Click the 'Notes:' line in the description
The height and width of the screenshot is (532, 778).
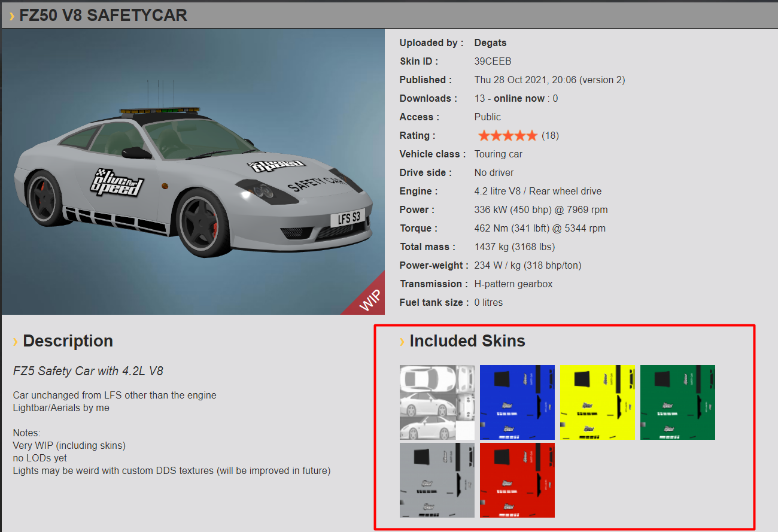[26, 433]
